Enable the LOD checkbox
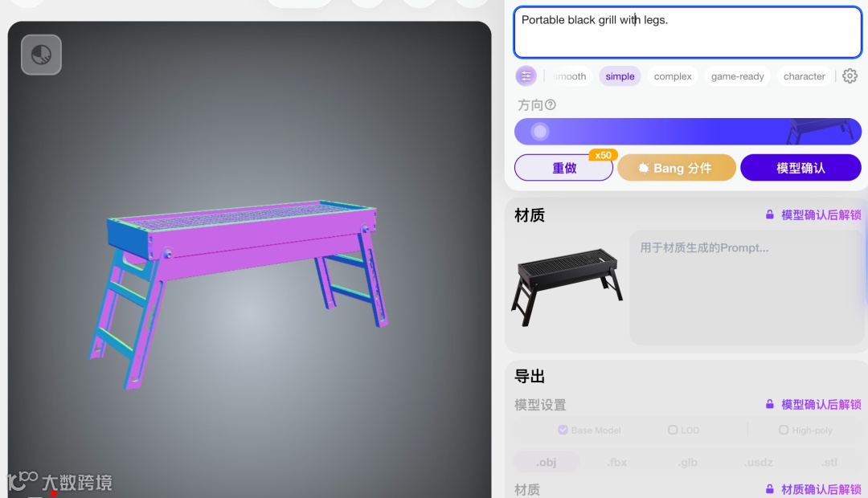 click(x=673, y=430)
